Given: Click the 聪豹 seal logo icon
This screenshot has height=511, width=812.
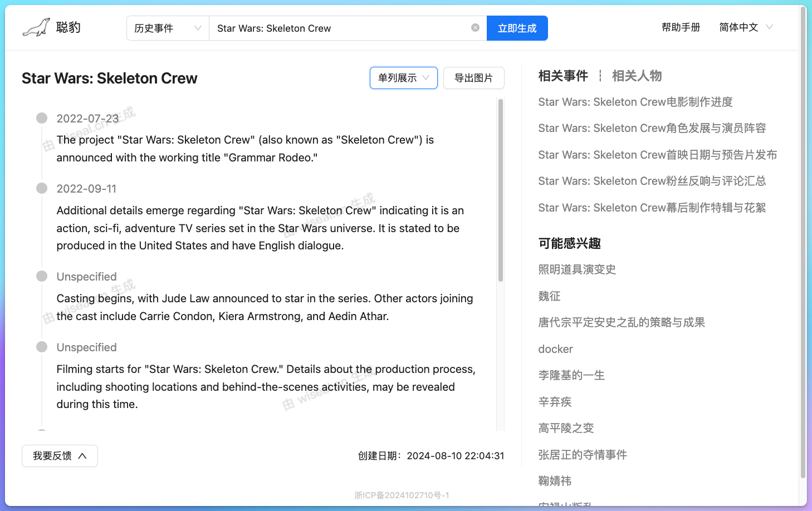Looking at the screenshot, I should [x=36, y=27].
